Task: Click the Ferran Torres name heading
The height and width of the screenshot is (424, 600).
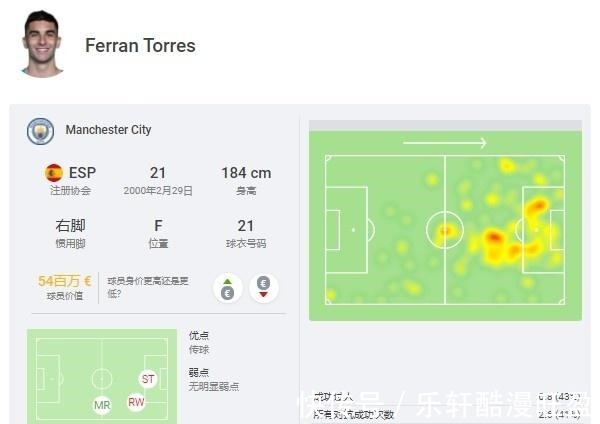Action: 140,46
